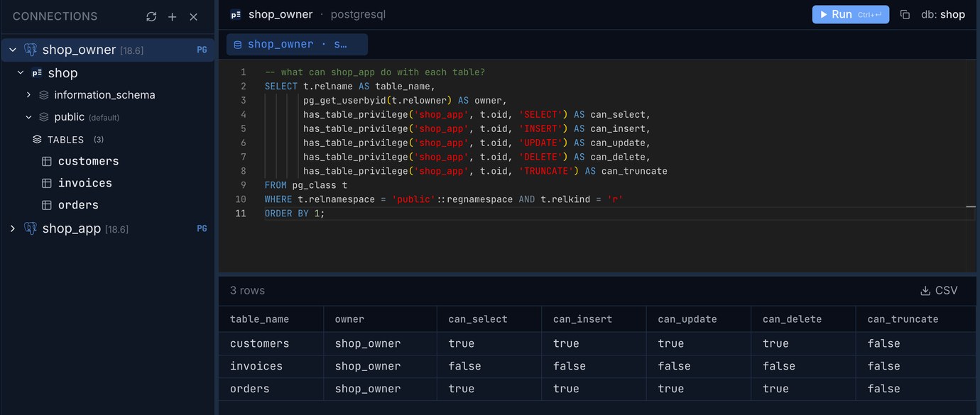Expand the shop_app connection
Image resolution: width=980 pixels, height=415 pixels.
[x=13, y=228]
